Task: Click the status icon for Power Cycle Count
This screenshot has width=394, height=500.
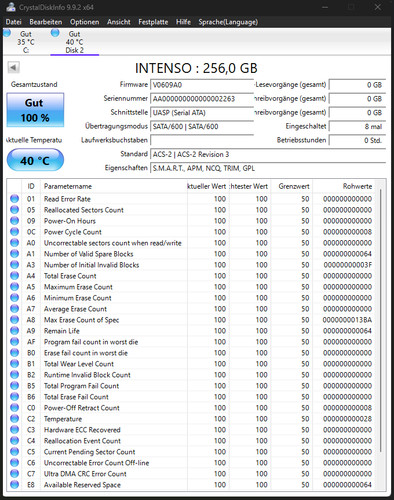Action: click(x=14, y=232)
